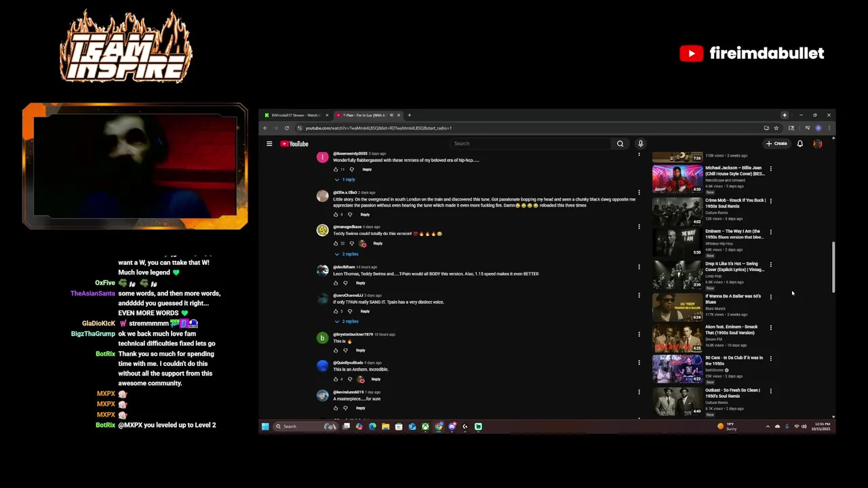
Task: Open Xbox app on the taskbar
Action: pyautogui.click(x=425, y=426)
